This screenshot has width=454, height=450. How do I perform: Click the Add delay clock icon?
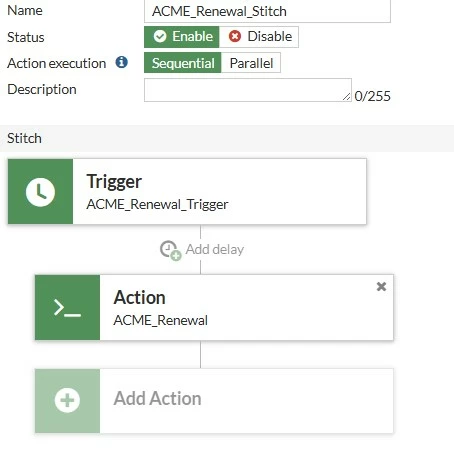tap(170, 250)
